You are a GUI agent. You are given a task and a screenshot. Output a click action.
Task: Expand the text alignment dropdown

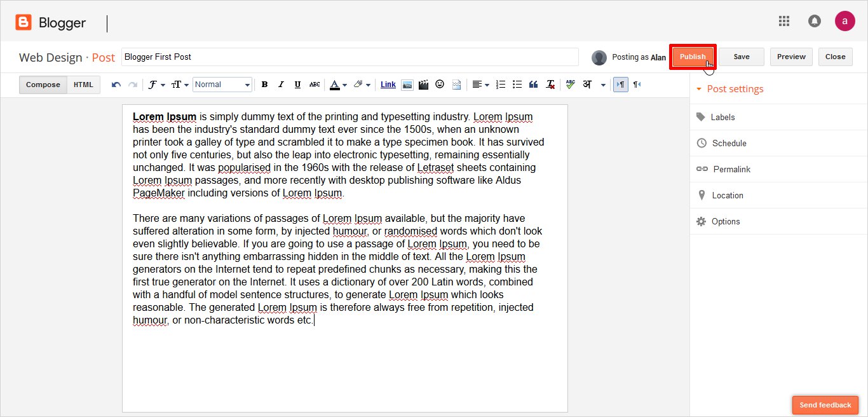pos(480,85)
